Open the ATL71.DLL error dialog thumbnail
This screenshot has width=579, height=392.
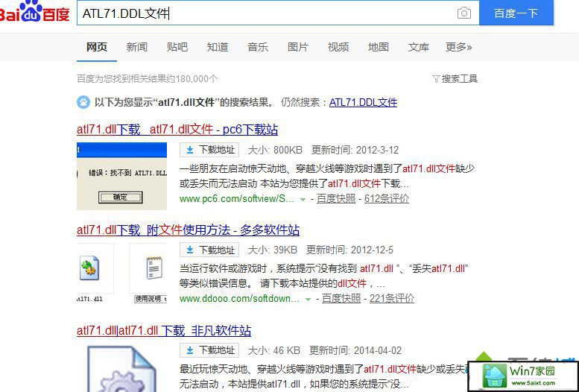122,176
